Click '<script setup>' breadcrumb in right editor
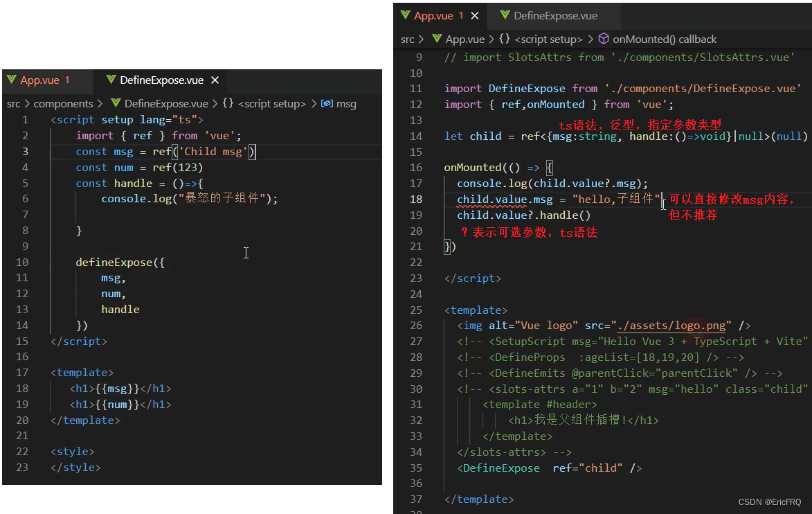 tap(548, 39)
